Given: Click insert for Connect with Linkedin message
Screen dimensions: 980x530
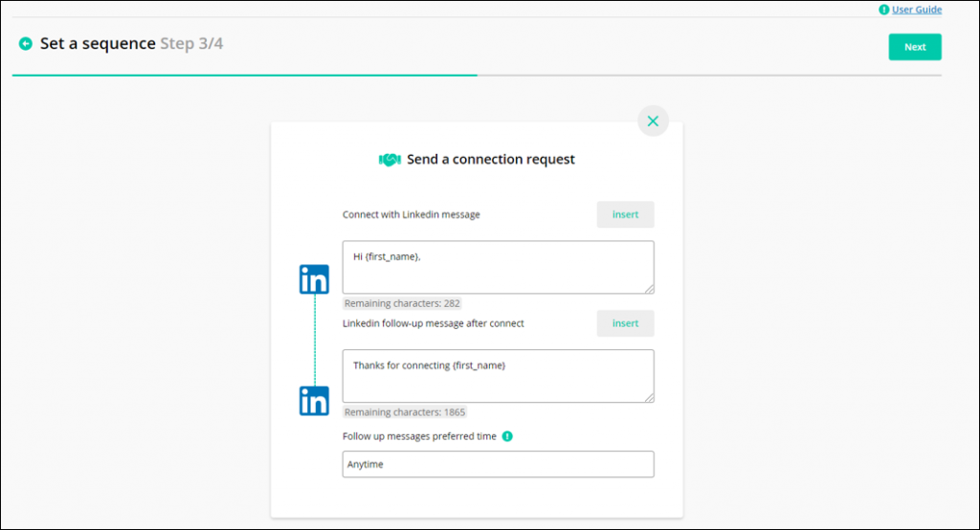Looking at the screenshot, I should pos(626,214).
